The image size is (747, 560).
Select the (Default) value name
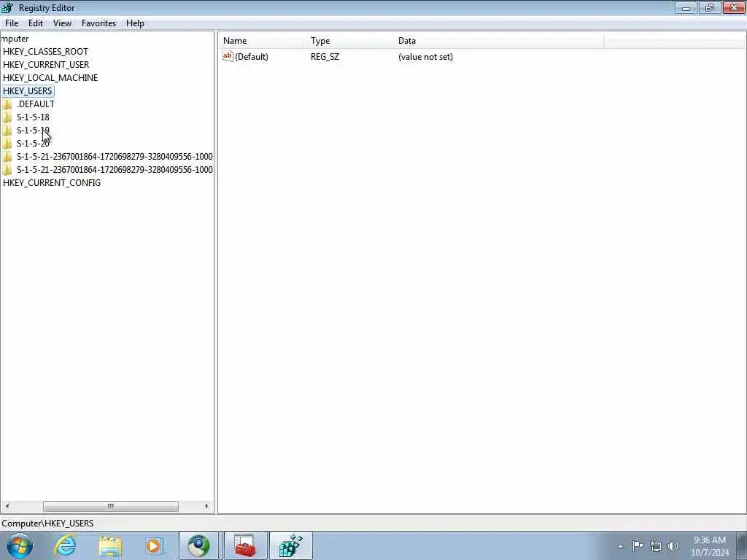tap(252, 57)
